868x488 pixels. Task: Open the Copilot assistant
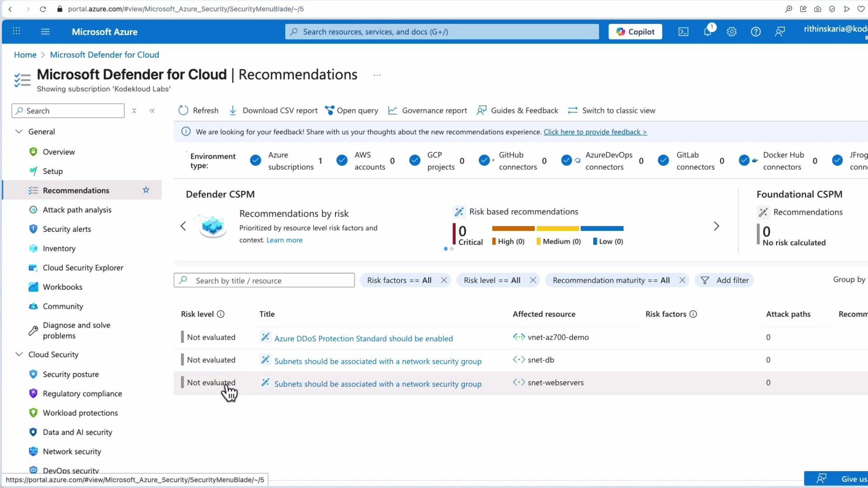click(635, 32)
